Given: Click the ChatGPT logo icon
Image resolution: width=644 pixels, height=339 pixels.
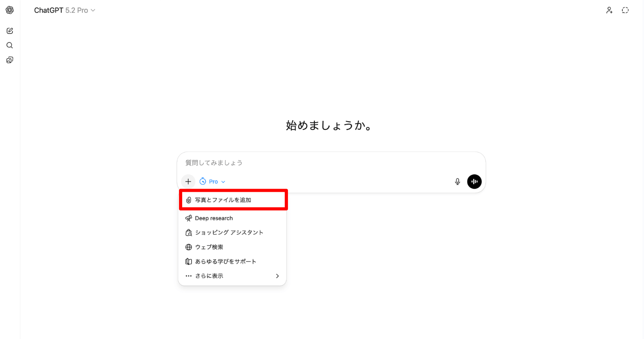Looking at the screenshot, I should (10, 10).
